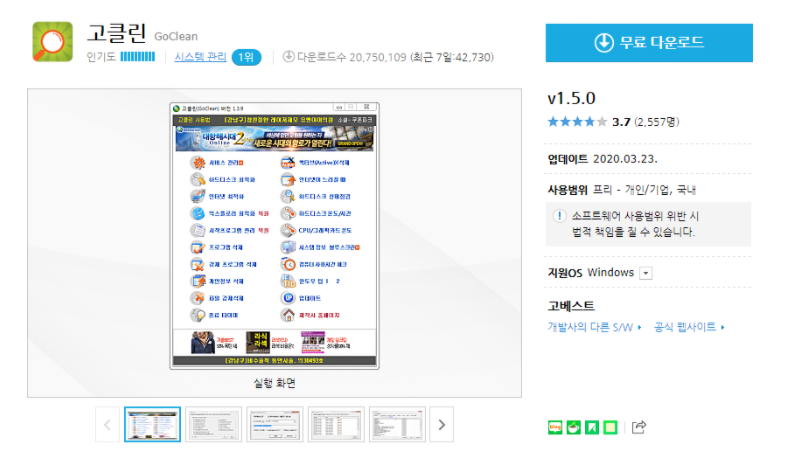Click the GoClean magnifier app icon
Screen dimensions: 791x470
52,41
